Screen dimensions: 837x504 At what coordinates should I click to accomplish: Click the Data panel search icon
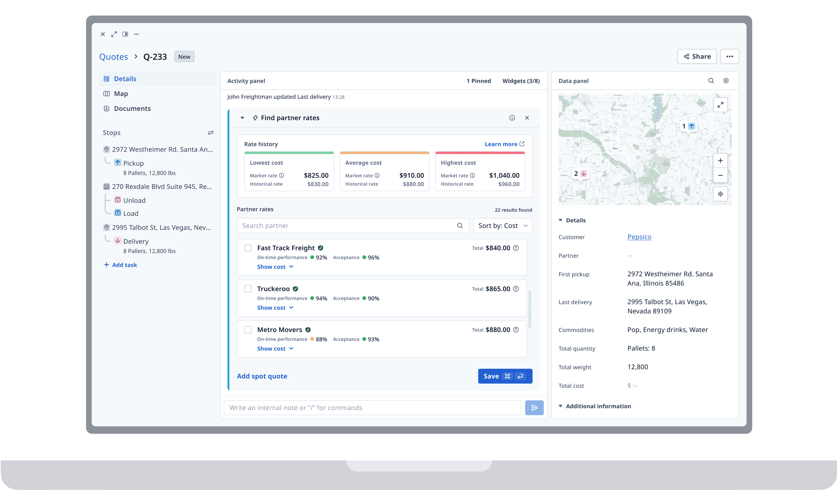711,81
